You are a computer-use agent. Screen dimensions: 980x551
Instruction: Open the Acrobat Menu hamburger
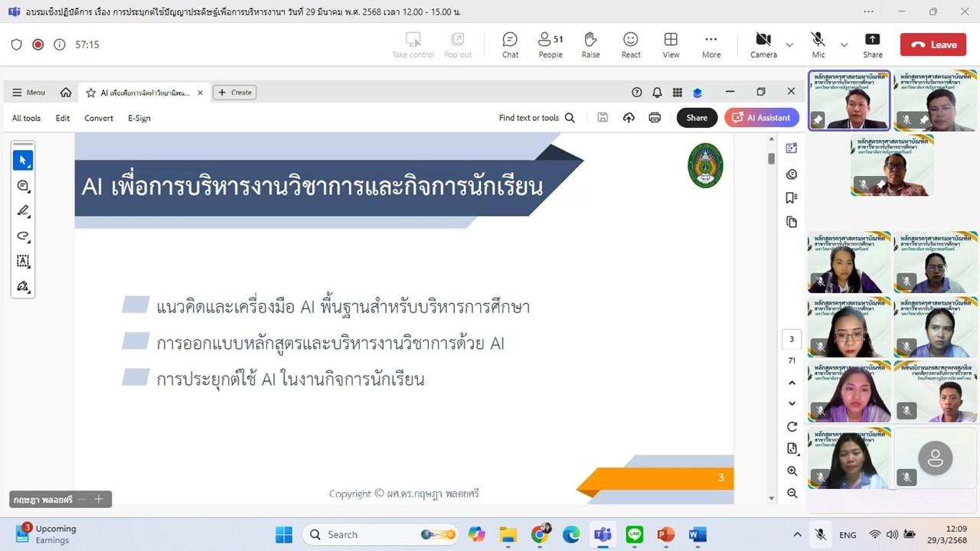pyautogui.click(x=28, y=93)
